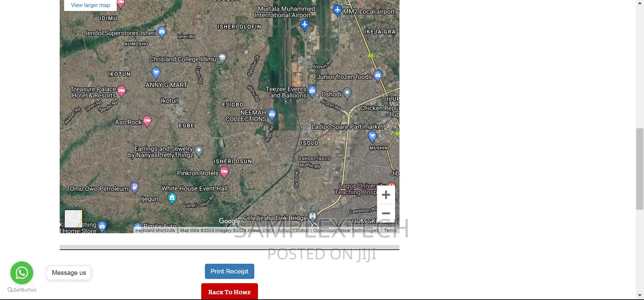Image resolution: width=644 pixels, height=300 pixels.
Task: Open WhatsApp chat bubble icon
Action: 22,273
